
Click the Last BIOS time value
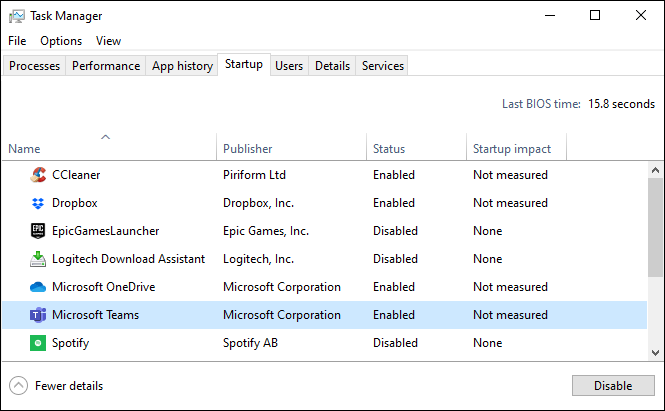(622, 104)
